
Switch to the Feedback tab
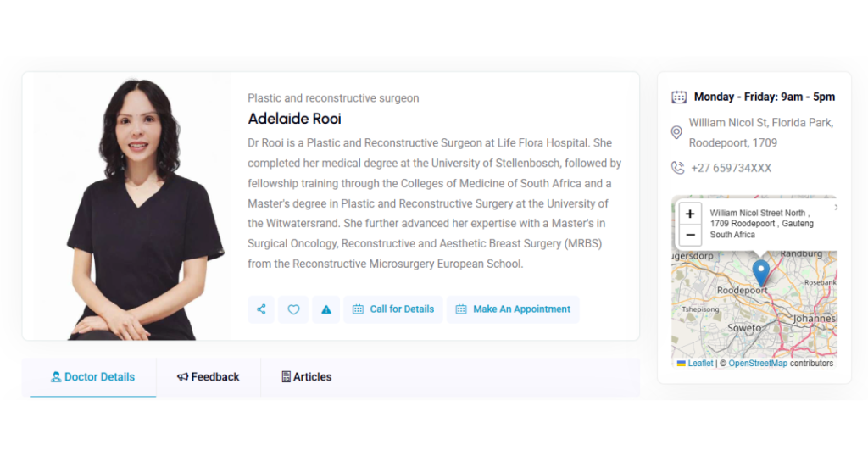point(209,377)
